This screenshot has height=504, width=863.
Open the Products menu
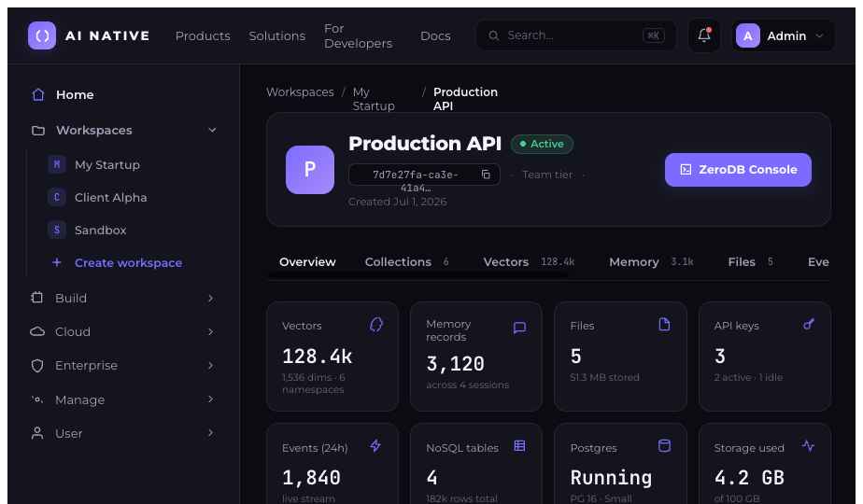[x=203, y=35]
